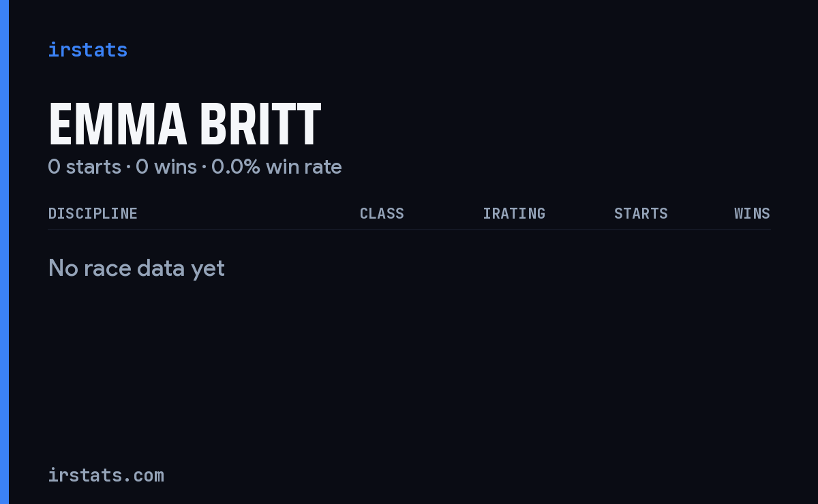Select the first name EMMA in heading
This screenshot has height=504, width=818.
tap(117, 124)
